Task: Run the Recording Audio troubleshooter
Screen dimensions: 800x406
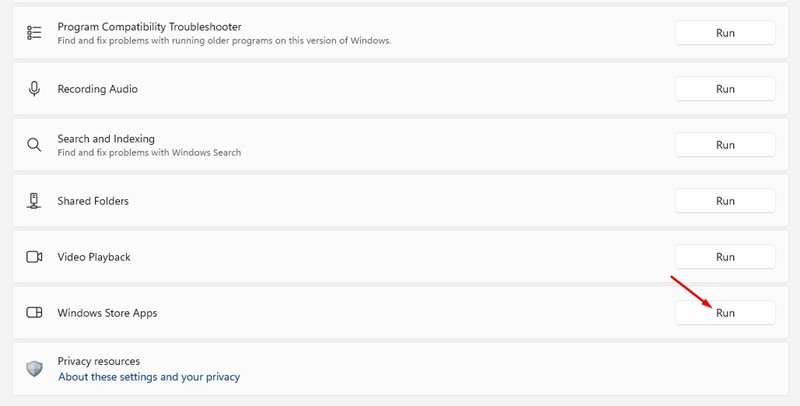Action: pyautogui.click(x=725, y=89)
